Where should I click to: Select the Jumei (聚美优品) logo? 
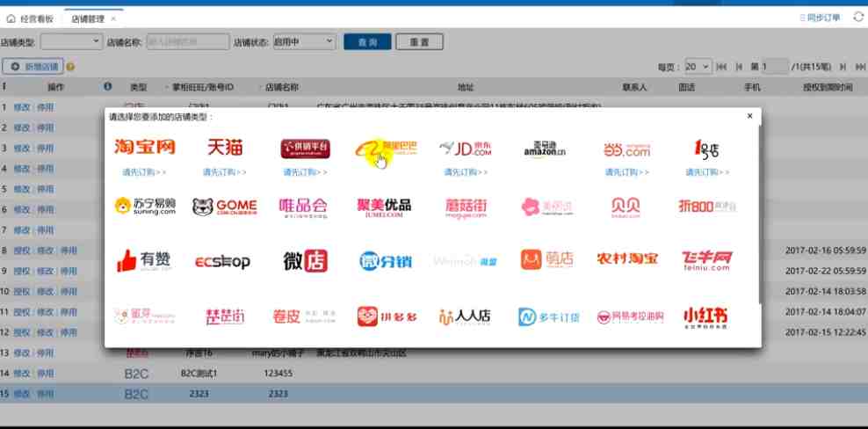384,207
